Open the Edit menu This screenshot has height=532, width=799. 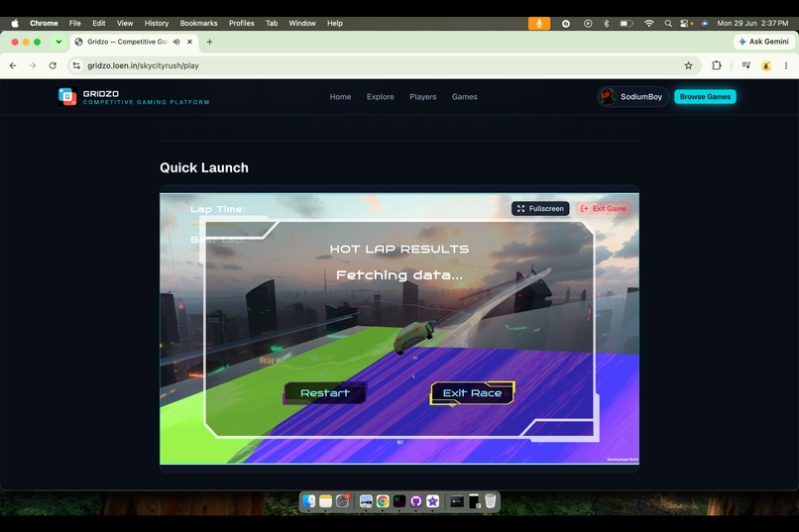click(x=99, y=23)
